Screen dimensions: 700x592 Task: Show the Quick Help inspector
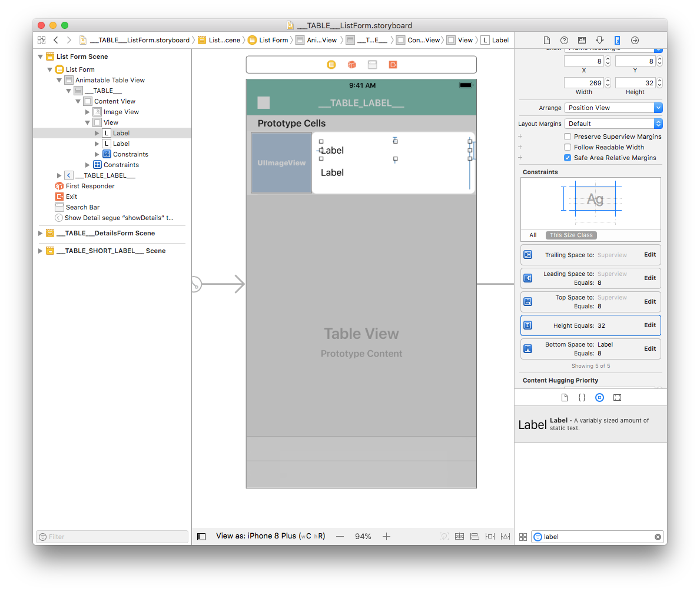(x=564, y=40)
